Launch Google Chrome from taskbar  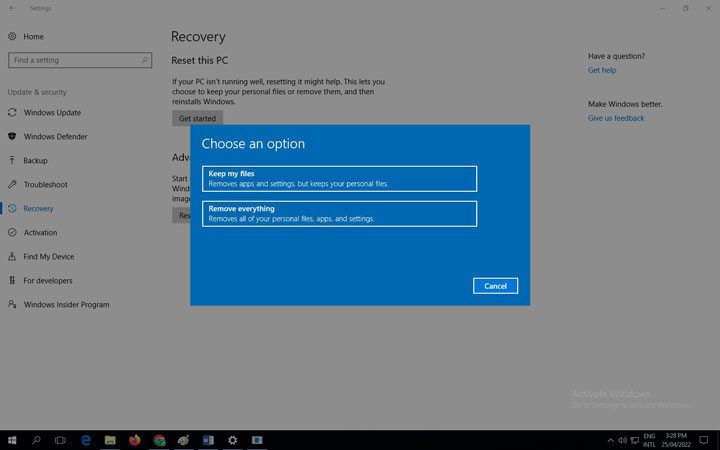tap(159, 440)
